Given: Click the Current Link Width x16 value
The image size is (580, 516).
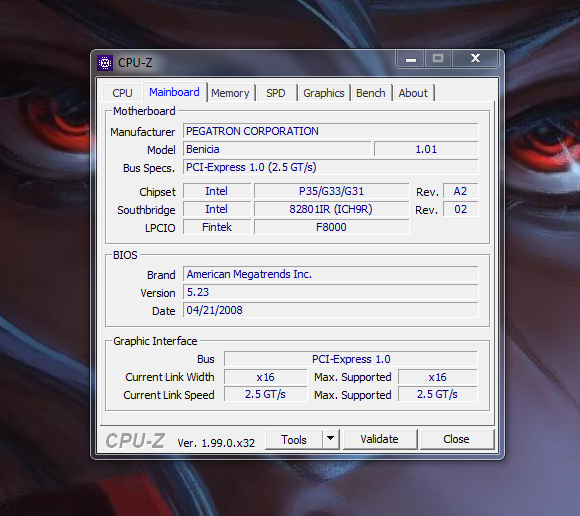Looking at the screenshot, I should pos(266,377).
